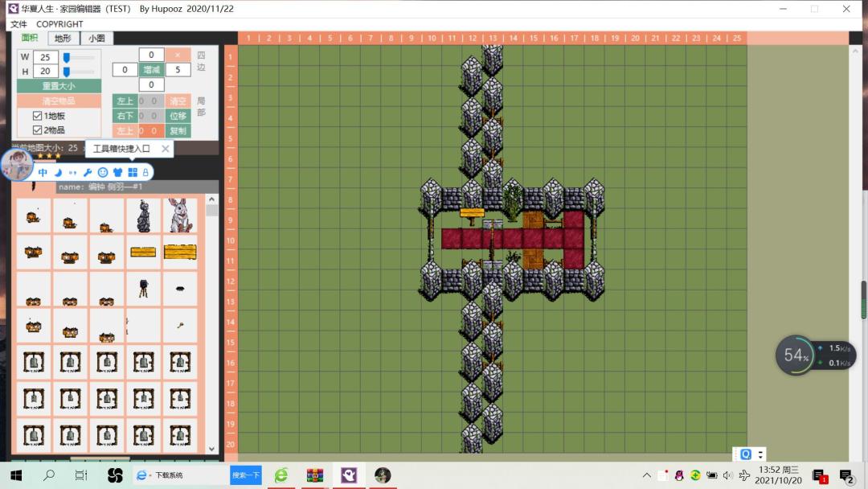868x489 pixels.
Task: Toggle the 1地板 floor checkbox
Action: click(37, 116)
